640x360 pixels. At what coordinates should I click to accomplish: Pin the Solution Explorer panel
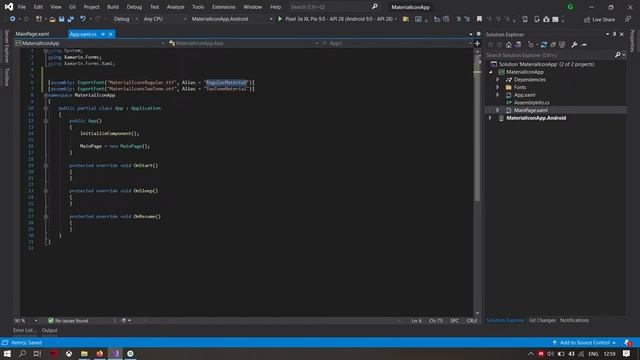tap(614, 35)
